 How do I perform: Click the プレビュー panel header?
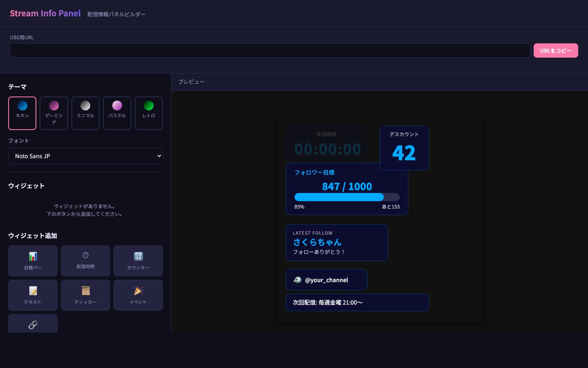coord(191,82)
